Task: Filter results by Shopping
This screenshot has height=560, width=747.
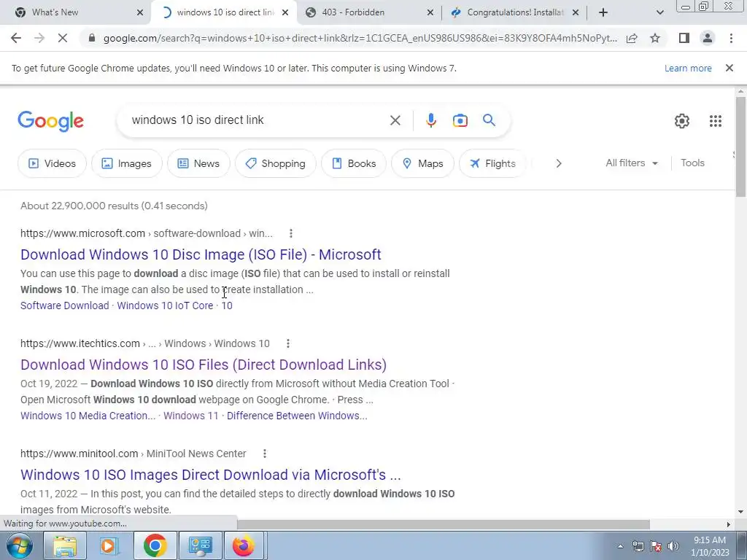Action: tap(275, 163)
